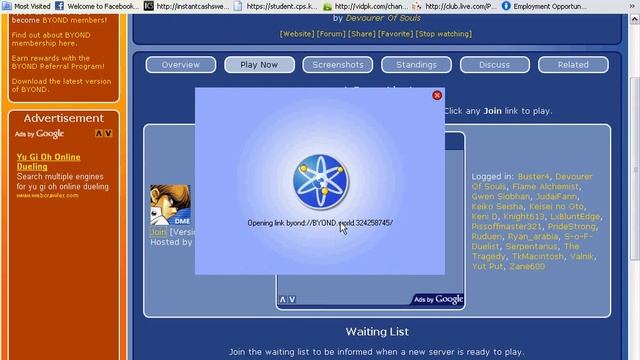Open player TkMacintosh profile
Image resolution: width=640 pixels, height=360 pixels.
coord(538,256)
